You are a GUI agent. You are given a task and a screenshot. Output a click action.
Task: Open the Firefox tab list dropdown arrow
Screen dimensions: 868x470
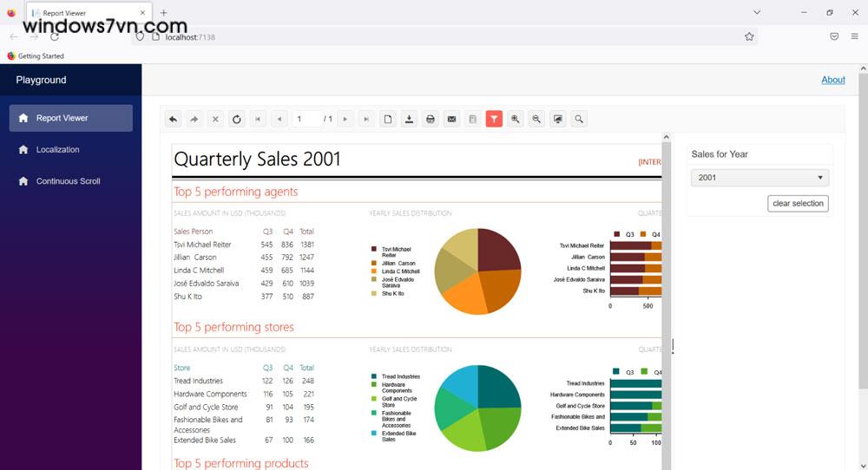coord(757,13)
